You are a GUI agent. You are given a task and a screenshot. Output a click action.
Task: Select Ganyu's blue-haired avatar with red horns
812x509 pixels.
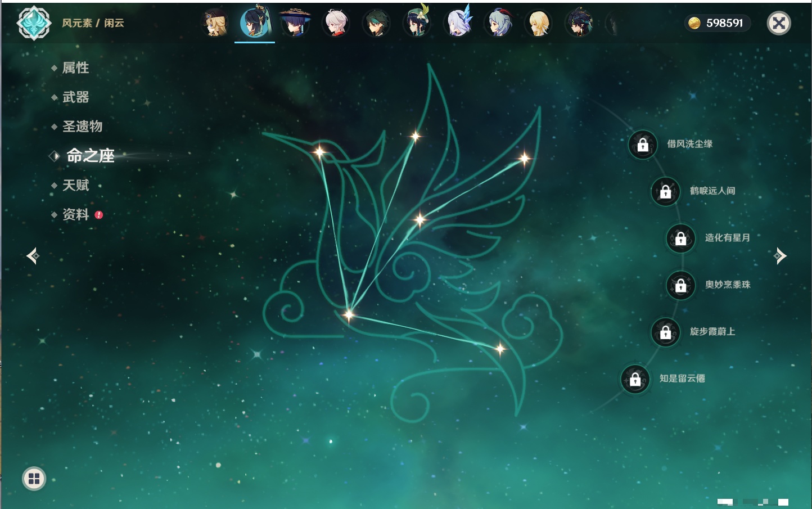(498, 24)
